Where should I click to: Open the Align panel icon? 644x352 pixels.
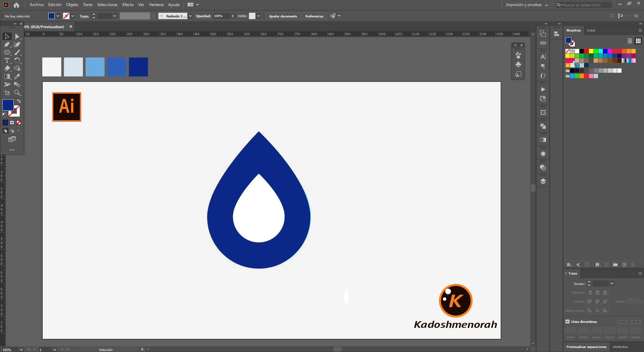pyautogui.click(x=556, y=34)
